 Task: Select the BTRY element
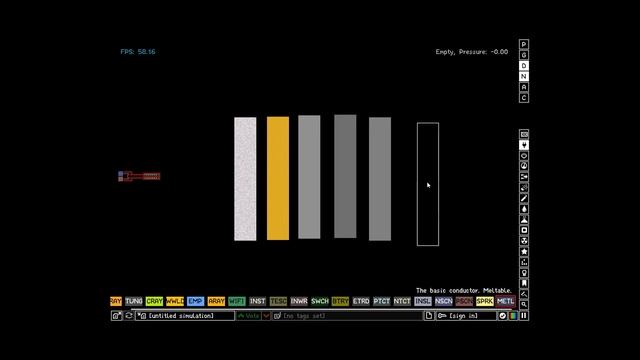pyautogui.click(x=340, y=301)
